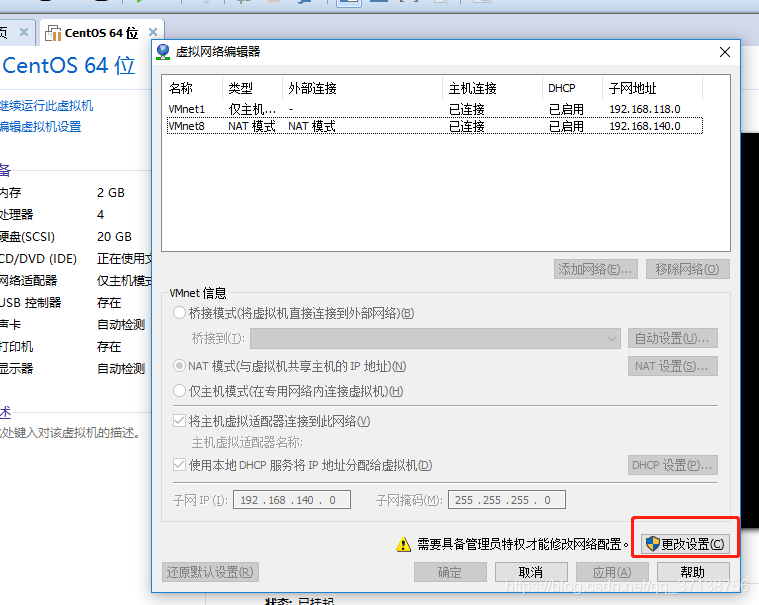The image size is (759, 605).
Task: Click 更改设置(C) button
Action: pyautogui.click(x=685, y=544)
